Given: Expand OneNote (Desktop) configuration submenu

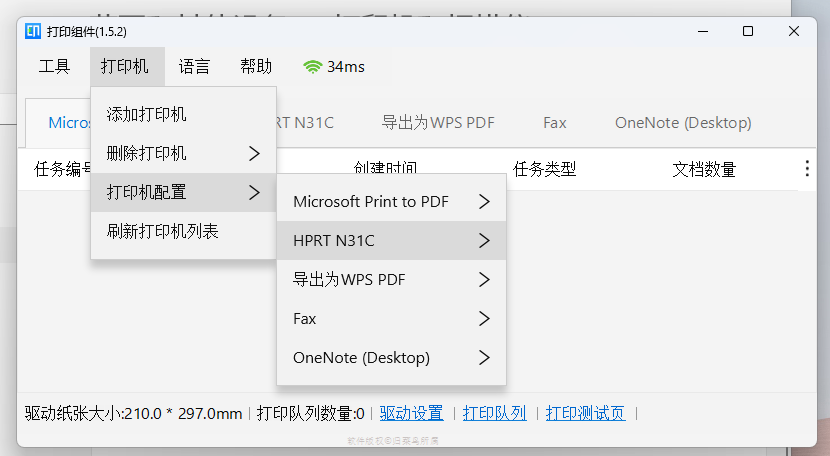Looking at the screenshot, I should 485,357.
